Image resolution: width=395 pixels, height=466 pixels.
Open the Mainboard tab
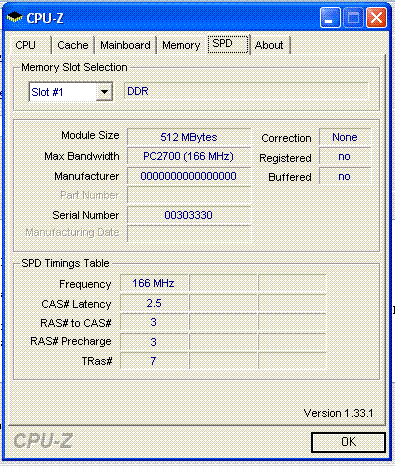point(125,45)
